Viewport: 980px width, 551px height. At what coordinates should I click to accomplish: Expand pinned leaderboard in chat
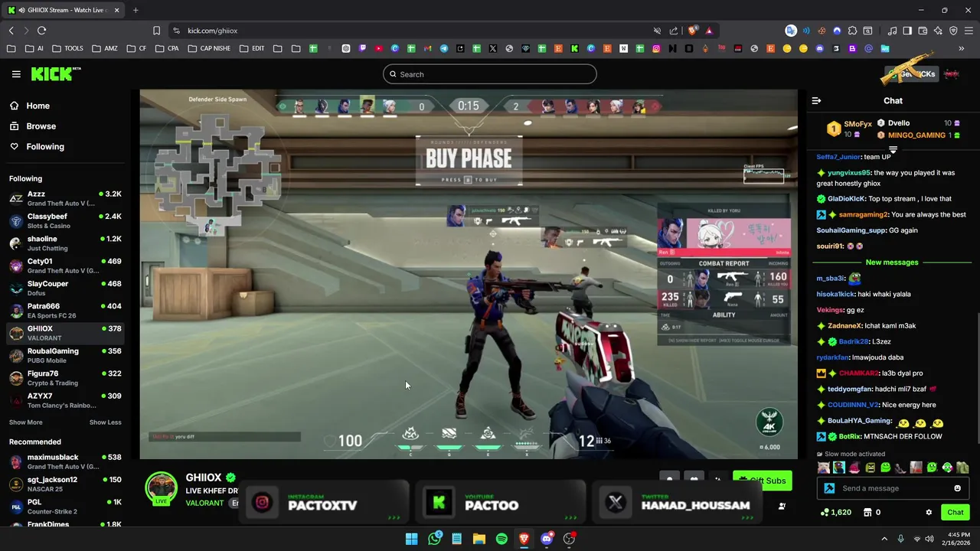click(x=893, y=149)
